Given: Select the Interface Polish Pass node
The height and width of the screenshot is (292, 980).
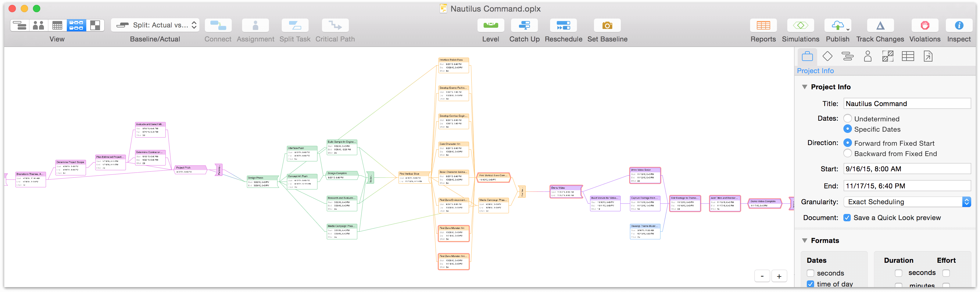Looking at the screenshot, I should coord(453,66).
